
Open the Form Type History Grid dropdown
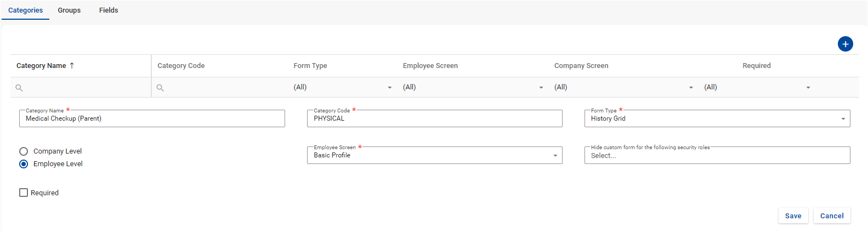coord(843,119)
